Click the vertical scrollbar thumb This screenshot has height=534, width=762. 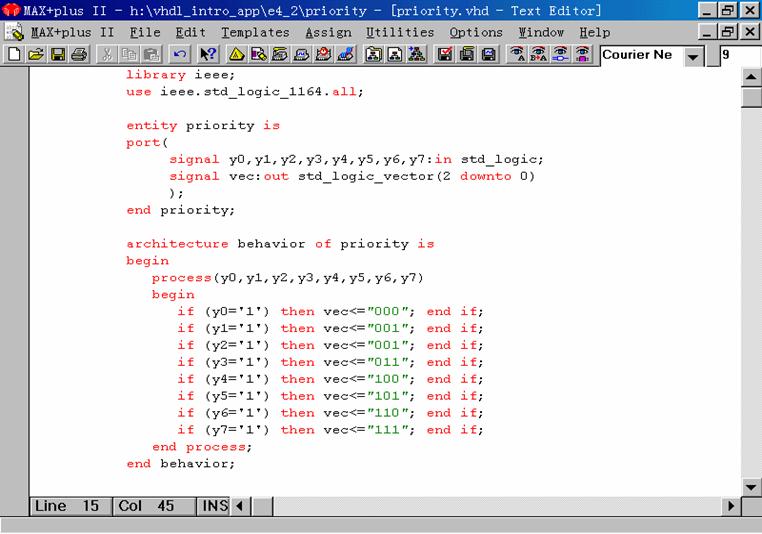coord(751,97)
